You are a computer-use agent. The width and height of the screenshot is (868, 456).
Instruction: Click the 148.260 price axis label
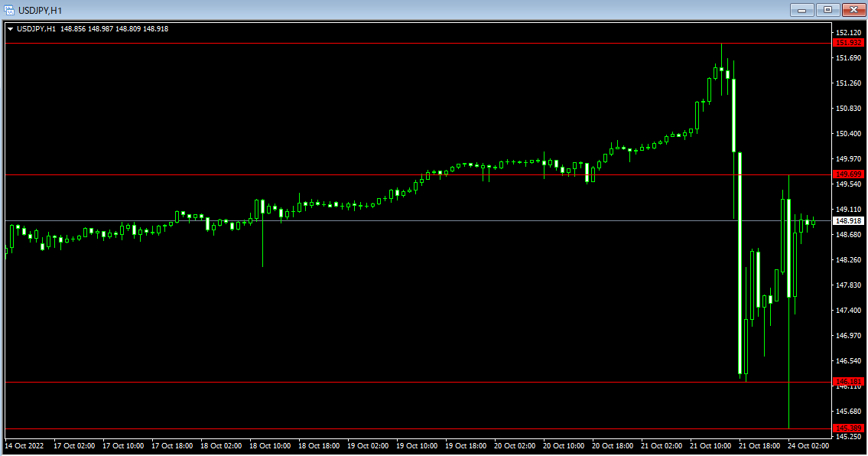(848, 260)
